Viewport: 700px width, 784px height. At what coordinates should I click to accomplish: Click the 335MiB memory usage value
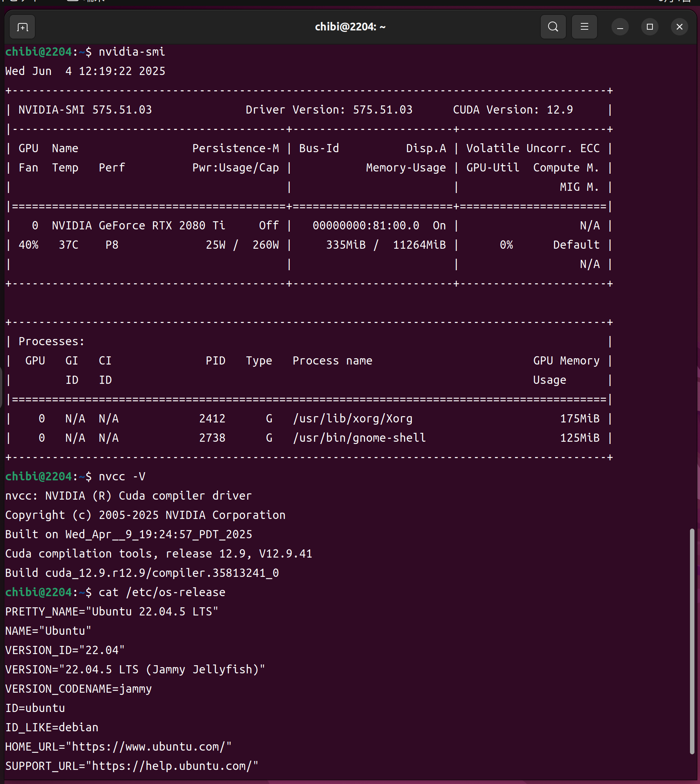(x=345, y=245)
